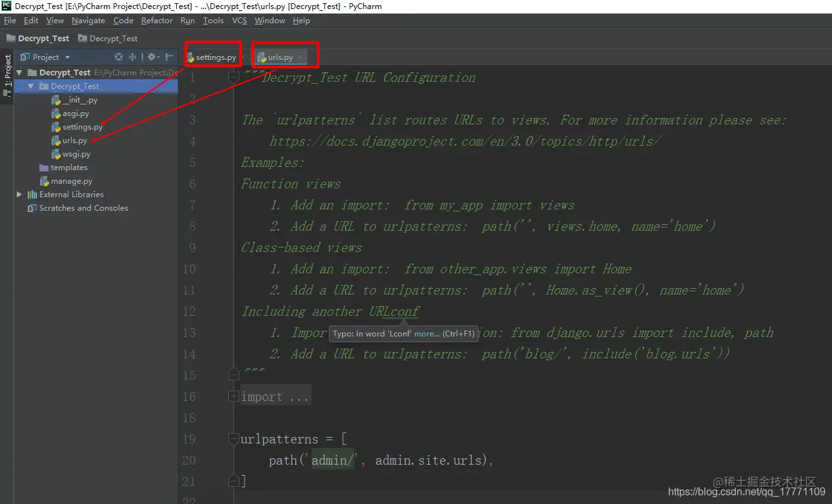Close the urls.py editor tab
This screenshot has width=832, height=504.
300,57
